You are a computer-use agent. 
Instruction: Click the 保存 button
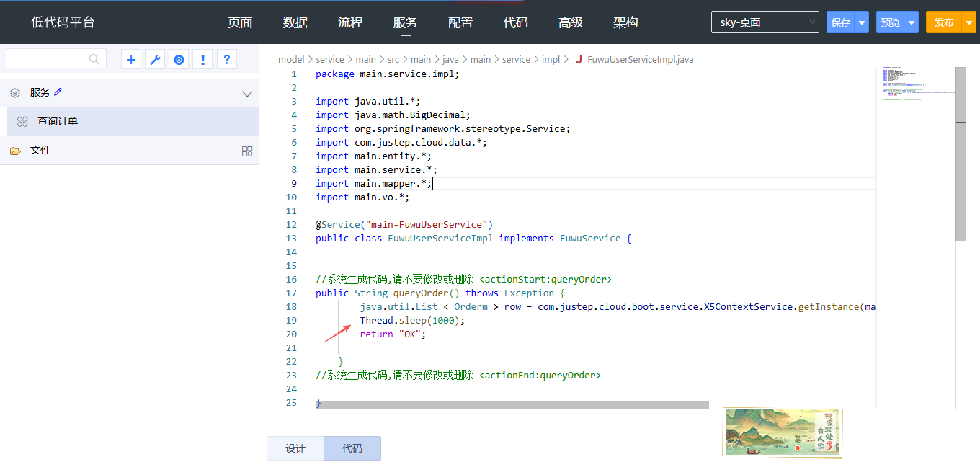pyautogui.click(x=841, y=22)
